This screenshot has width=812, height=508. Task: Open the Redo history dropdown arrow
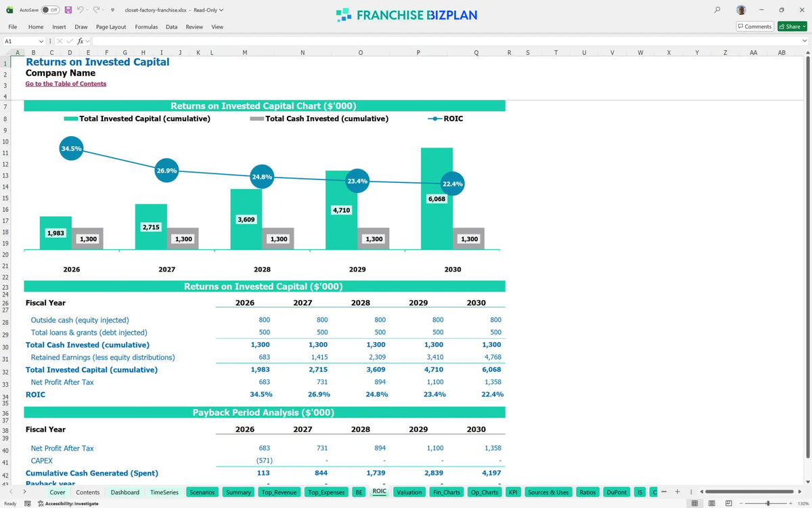[104, 10]
